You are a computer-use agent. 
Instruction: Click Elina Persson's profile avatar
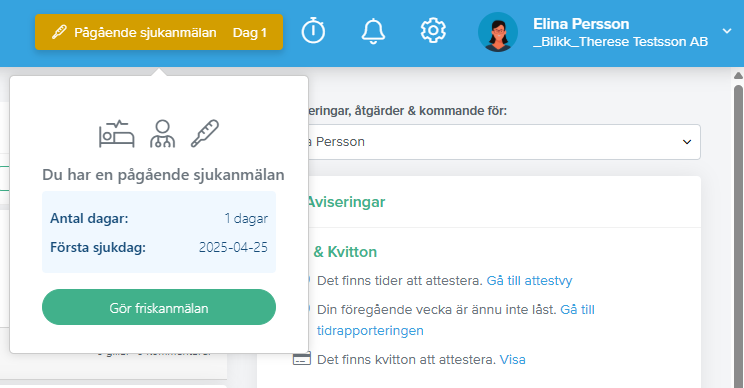pyautogui.click(x=498, y=32)
